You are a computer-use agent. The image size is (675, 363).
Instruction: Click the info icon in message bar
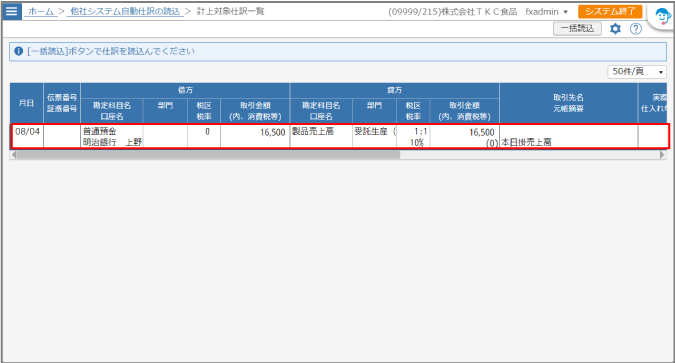pos(19,51)
